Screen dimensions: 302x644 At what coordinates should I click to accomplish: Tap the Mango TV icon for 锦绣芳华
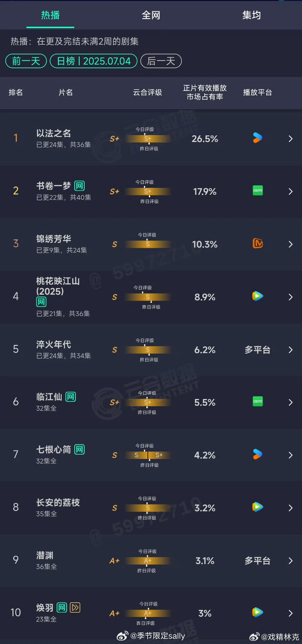258,243
